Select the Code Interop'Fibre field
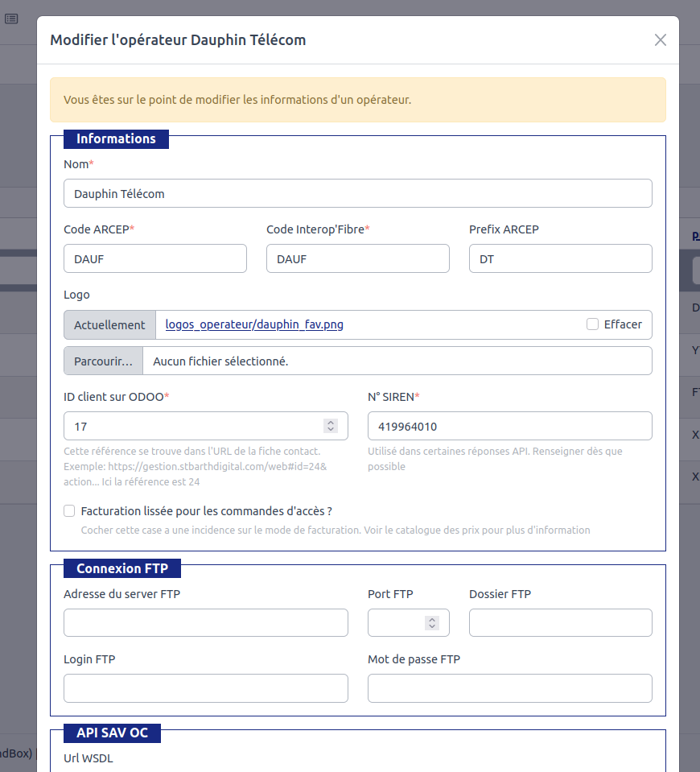 (357, 258)
